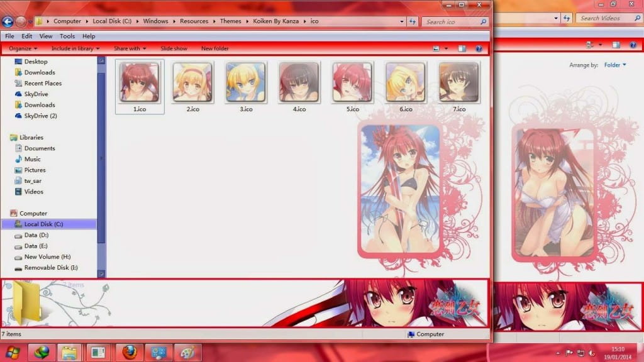Click Themes in the address breadcrumb

click(230, 21)
